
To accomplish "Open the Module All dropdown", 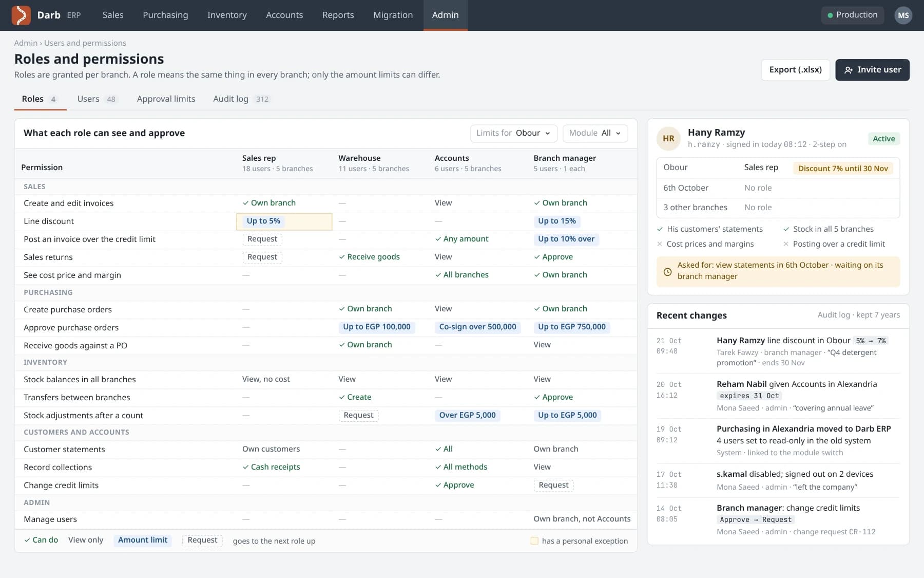I will click(x=595, y=133).
